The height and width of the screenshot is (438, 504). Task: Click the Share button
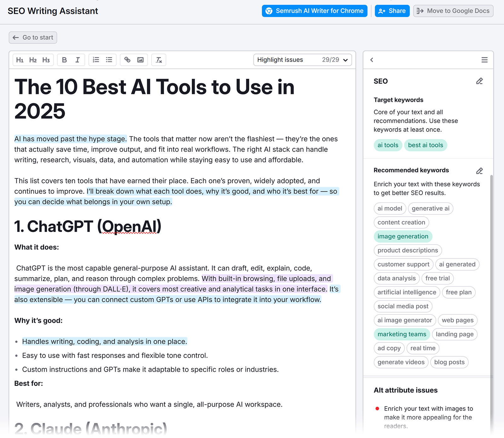tap(392, 11)
